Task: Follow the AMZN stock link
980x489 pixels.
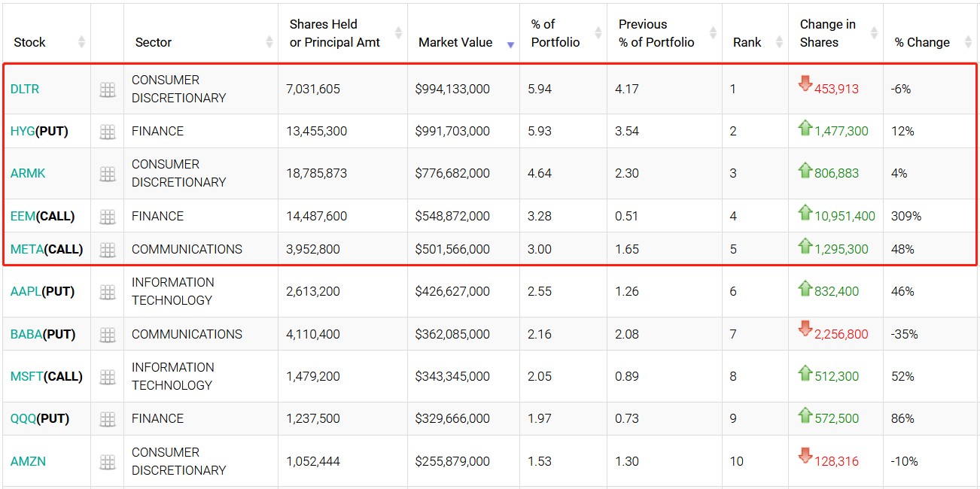Action: pyautogui.click(x=28, y=461)
